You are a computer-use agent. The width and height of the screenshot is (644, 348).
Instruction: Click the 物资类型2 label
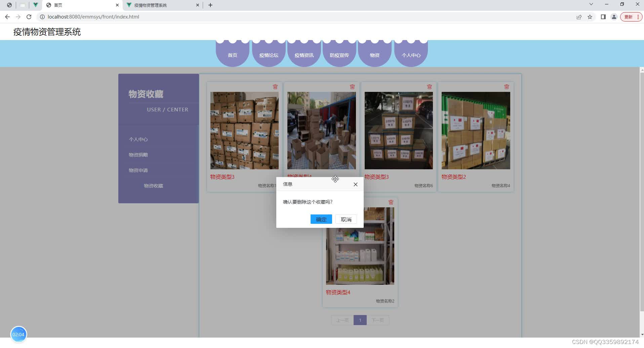click(454, 177)
